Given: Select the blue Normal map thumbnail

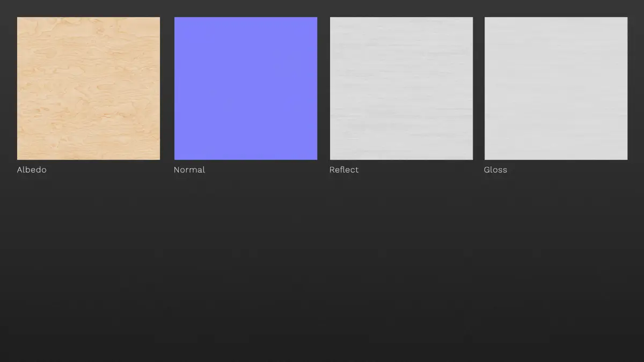Looking at the screenshot, I should point(246,88).
